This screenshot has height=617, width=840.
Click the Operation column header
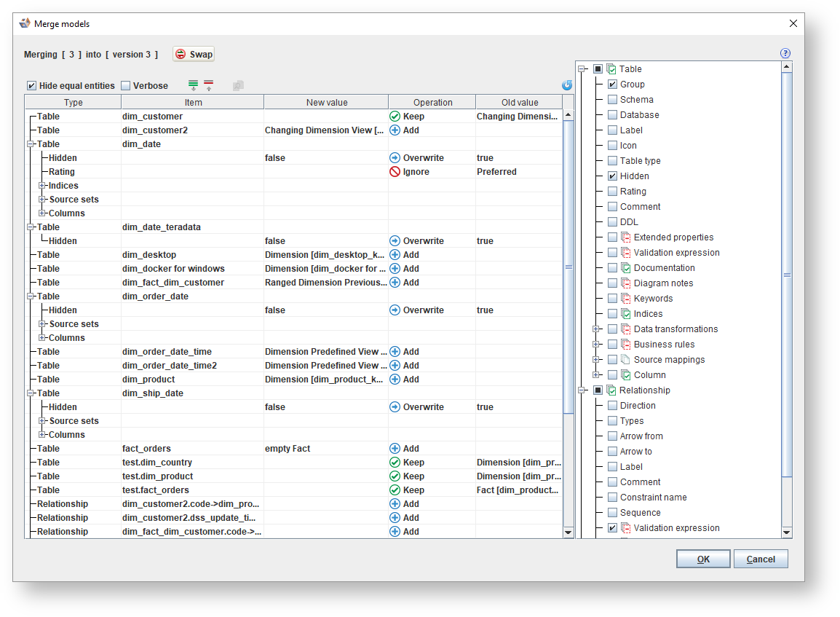(432, 103)
